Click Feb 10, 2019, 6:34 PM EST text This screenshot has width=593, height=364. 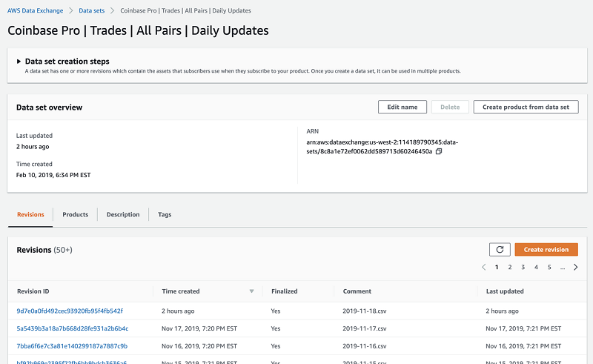53,175
